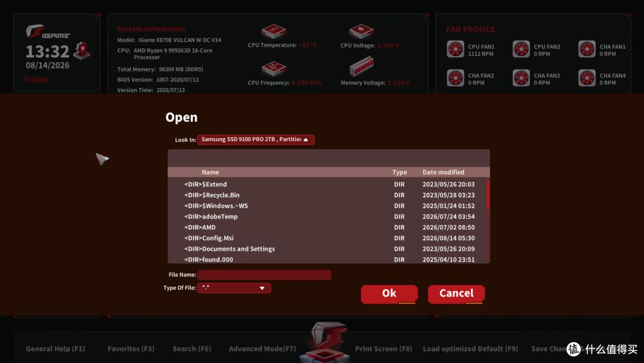
Task: Click the 13:32 clock display
Action: click(x=48, y=51)
